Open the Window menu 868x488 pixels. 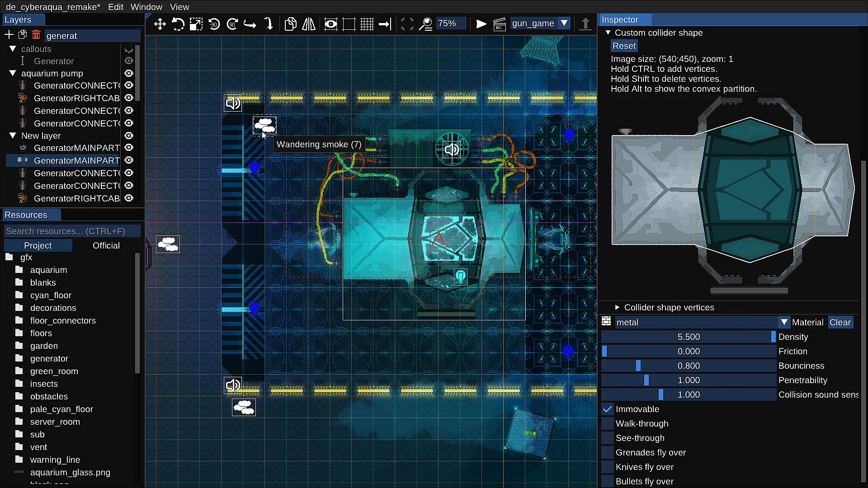[x=146, y=7]
